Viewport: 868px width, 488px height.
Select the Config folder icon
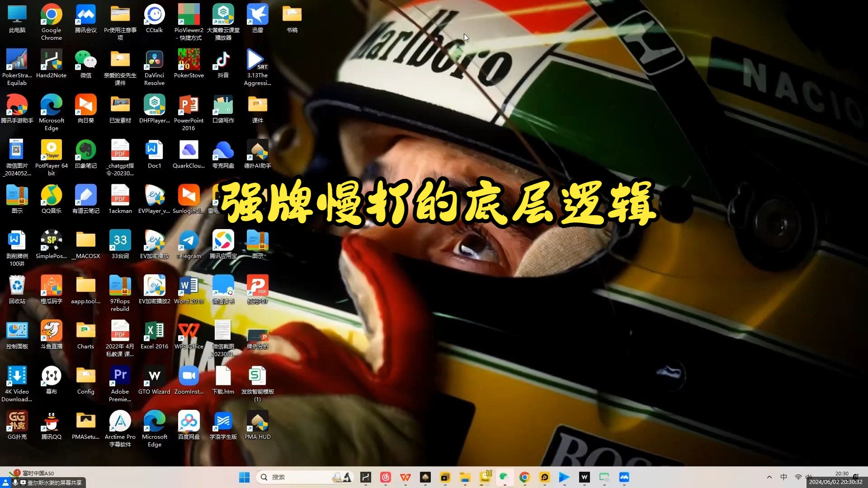click(85, 380)
